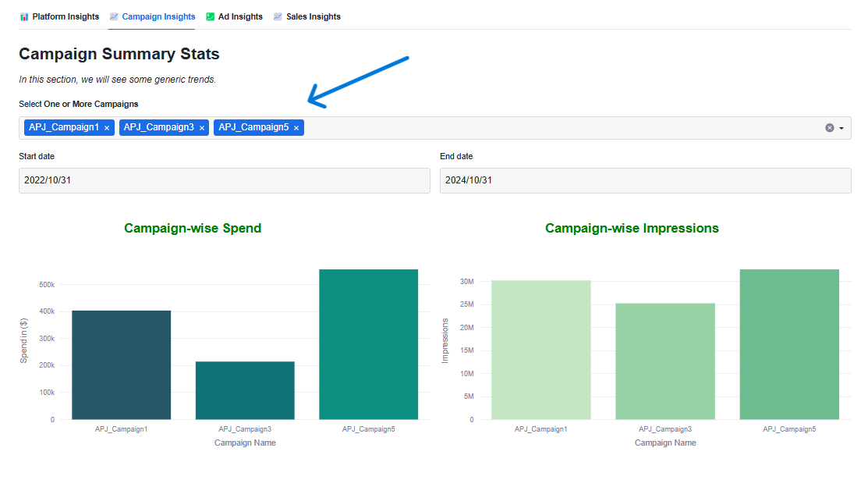Click the APJ_Campaign5 impressions bar
The height and width of the screenshot is (480, 868).
(789, 344)
